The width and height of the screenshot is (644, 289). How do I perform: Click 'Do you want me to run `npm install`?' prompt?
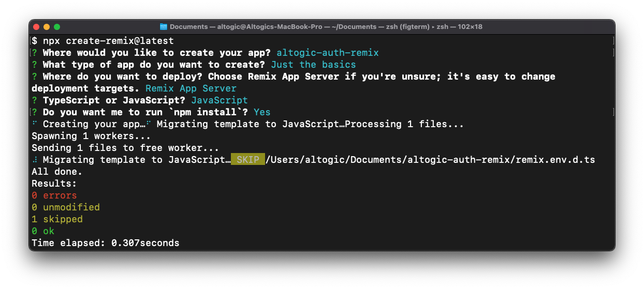(x=146, y=112)
